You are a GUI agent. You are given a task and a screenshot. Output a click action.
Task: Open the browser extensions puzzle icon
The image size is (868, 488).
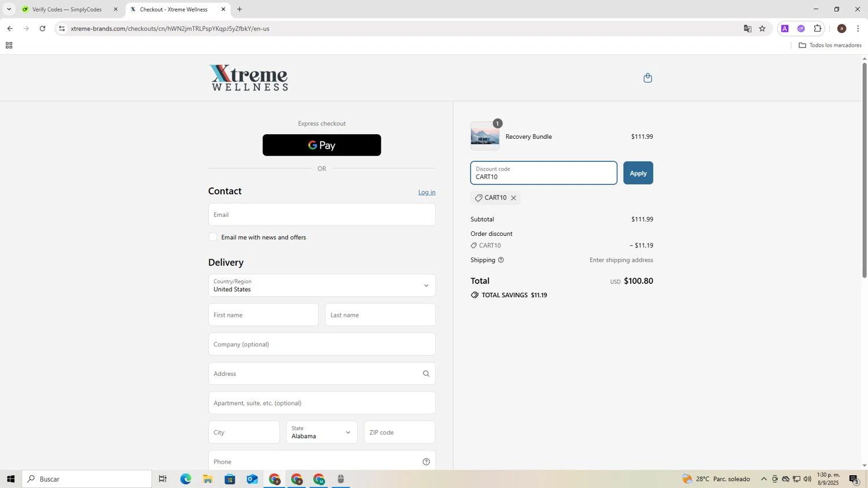click(818, 28)
